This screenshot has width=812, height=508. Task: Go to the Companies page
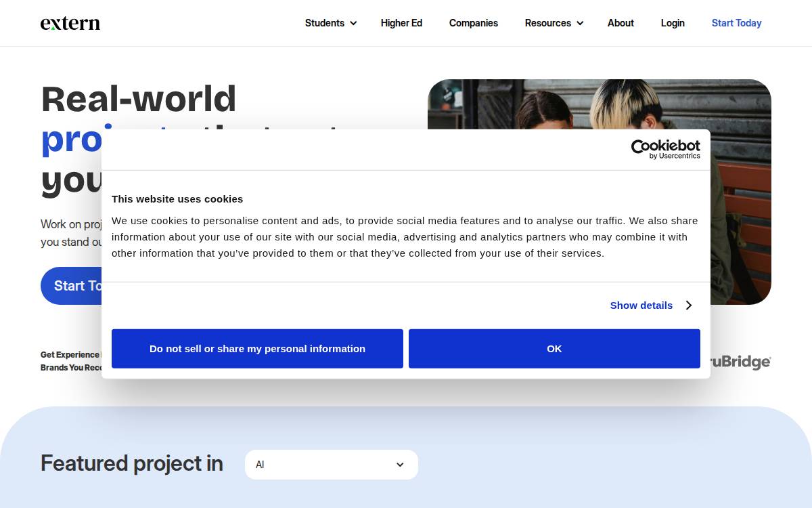(474, 23)
